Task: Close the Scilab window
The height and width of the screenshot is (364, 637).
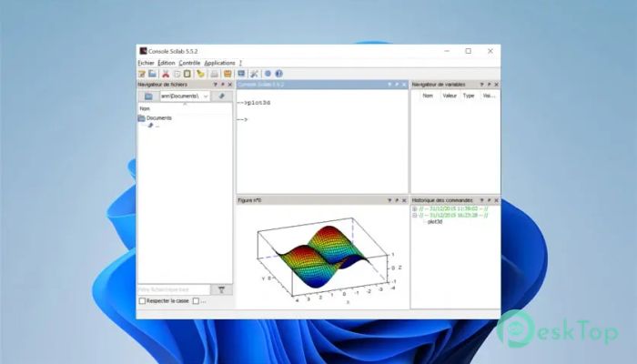Action: point(490,51)
